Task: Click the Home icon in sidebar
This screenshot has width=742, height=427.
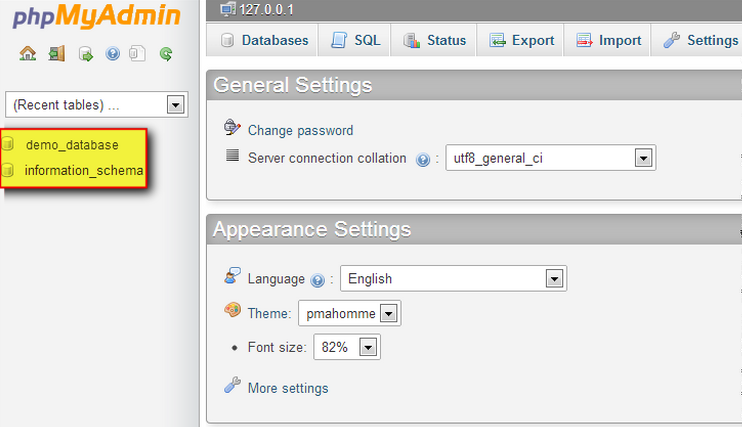Action: (28, 55)
